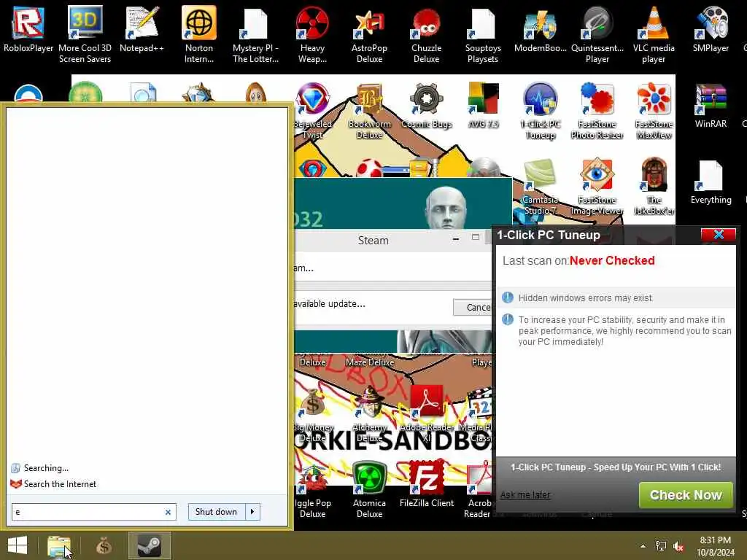Image resolution: width=747 pixels, height=560 pixels.
Task: Launch Bejeweled Twist desktop shortcut
Action: point(312,111)
